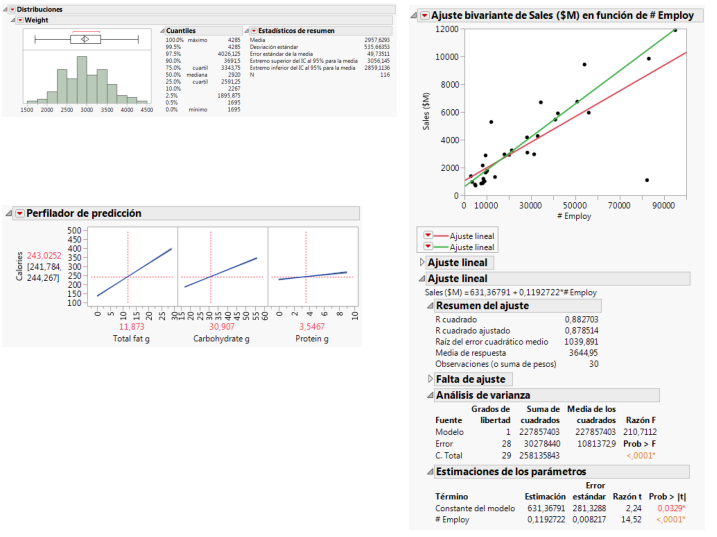The width and height of the screenshot is (717, 537).
Task: Collapse the Perfilador de predicción outline
Action: [x=9, y=213]
